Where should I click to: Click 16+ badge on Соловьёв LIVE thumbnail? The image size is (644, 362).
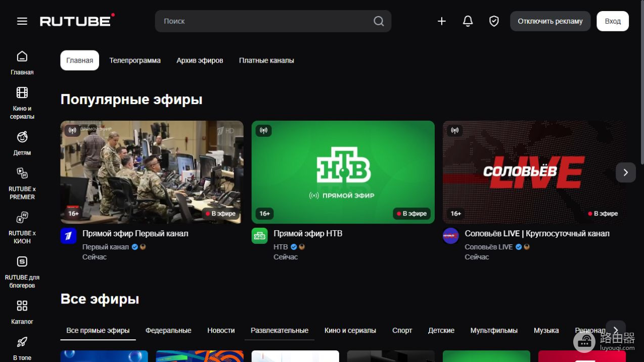point(455,214)
